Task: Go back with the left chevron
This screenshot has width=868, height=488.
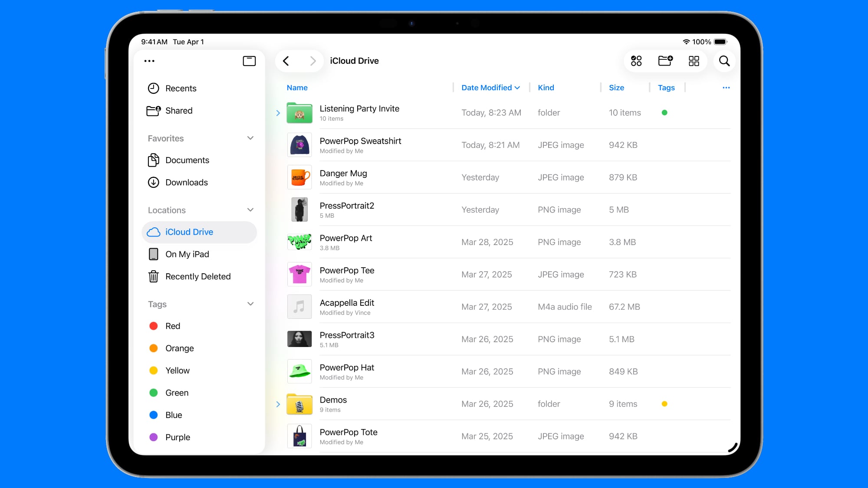Action: point(286,61)
